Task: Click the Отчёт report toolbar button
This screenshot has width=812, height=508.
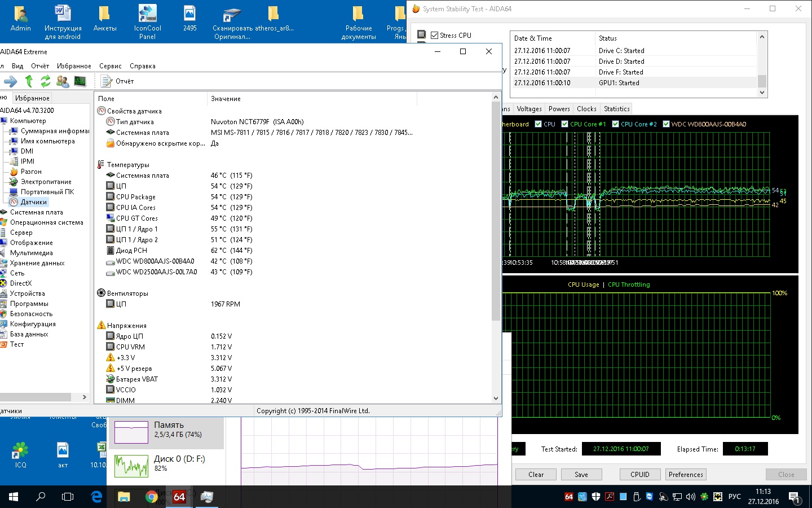Action: [x=117, y=81]
